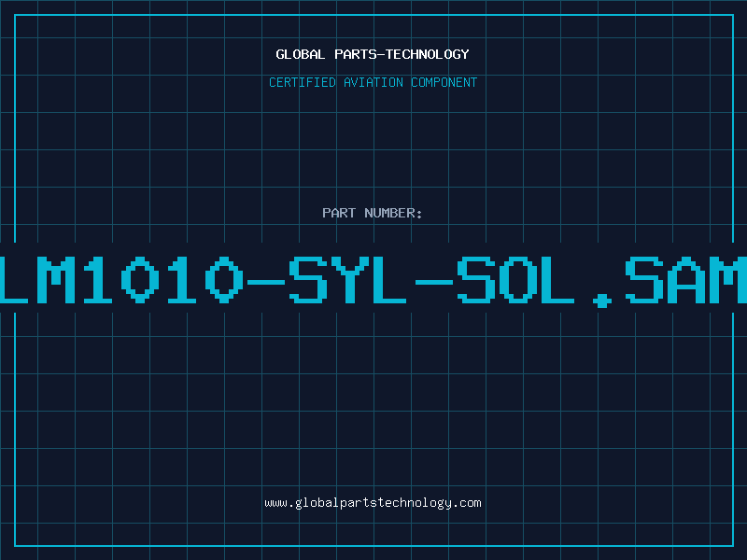Select the word CERTIFIED in the subtitle
This screenshot has width=747, height=560.
303,82
